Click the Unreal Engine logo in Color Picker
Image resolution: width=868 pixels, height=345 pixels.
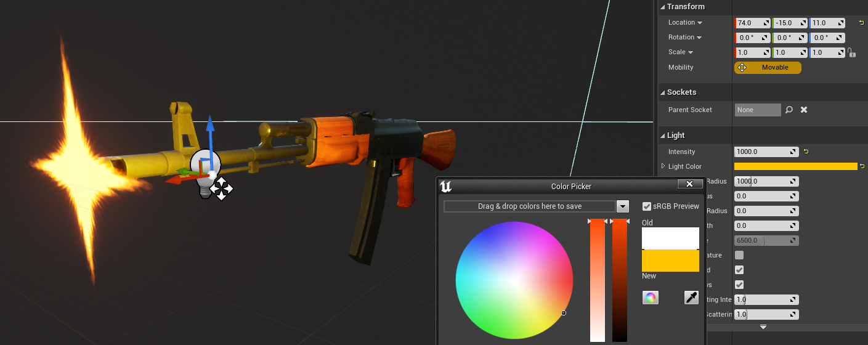point(447,186)
